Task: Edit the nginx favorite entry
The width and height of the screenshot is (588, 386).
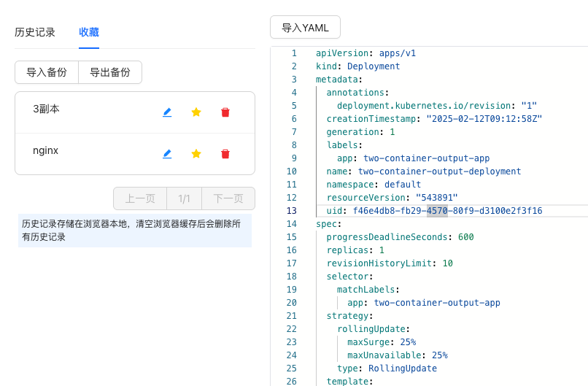Action: tap(167, 154)
